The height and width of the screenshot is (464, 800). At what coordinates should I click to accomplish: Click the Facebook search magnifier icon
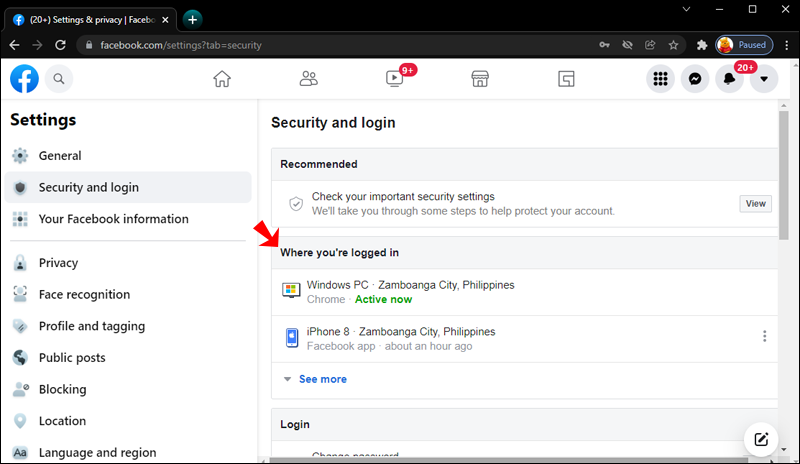tap(59, 79)
